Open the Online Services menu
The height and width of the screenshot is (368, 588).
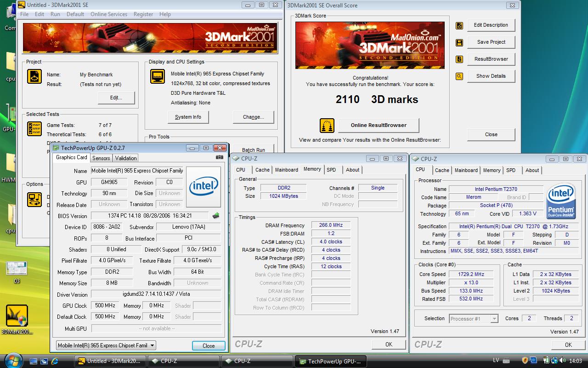[109, 14]
